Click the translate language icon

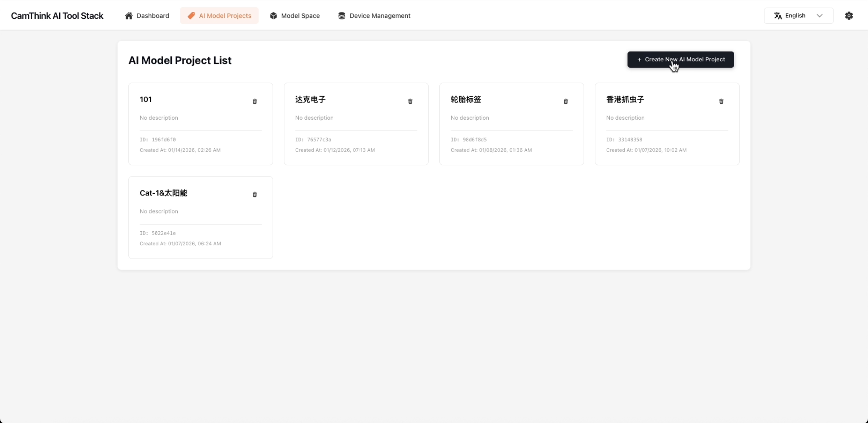(x=778, y=16)
